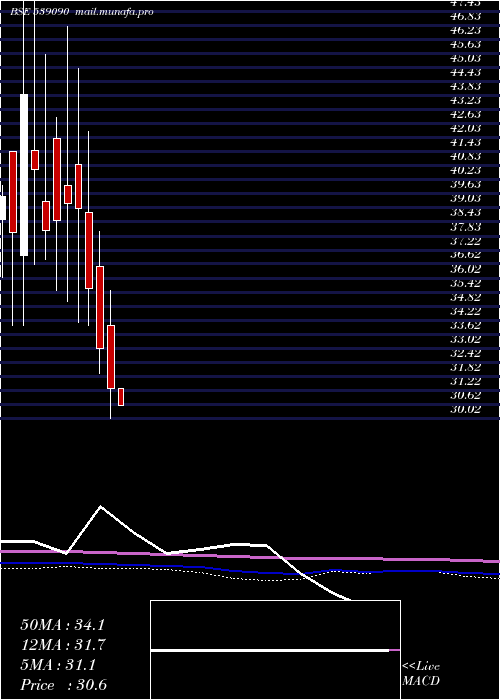Viewport: 500px width, 700px height.
Task: Click the <<Live MACD label
Action: click(421, 674)
